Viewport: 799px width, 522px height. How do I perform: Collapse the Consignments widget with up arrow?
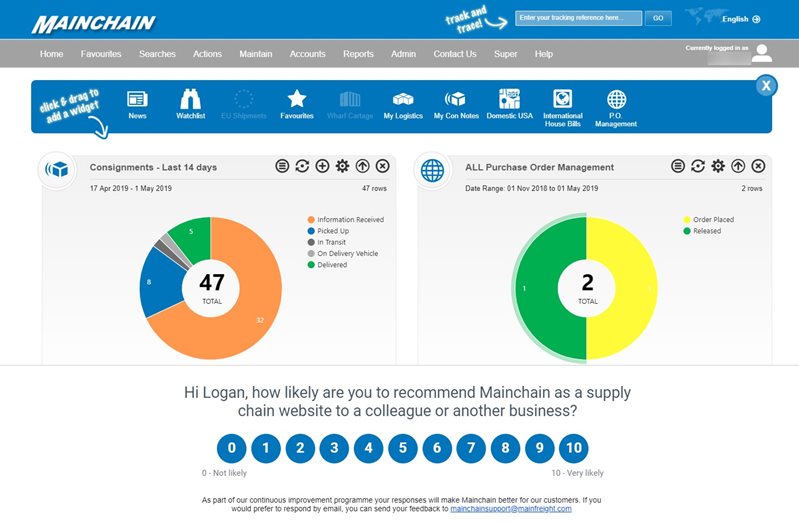click(362, 166)
